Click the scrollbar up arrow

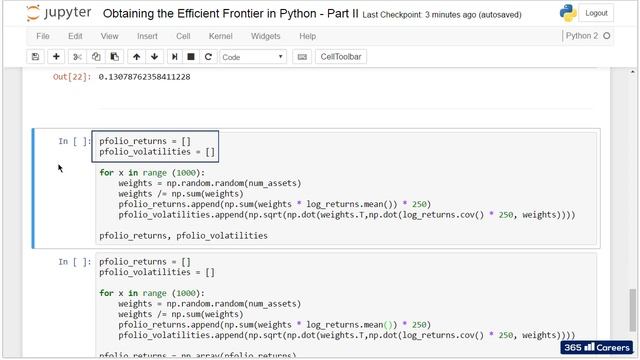click(632, 72)
